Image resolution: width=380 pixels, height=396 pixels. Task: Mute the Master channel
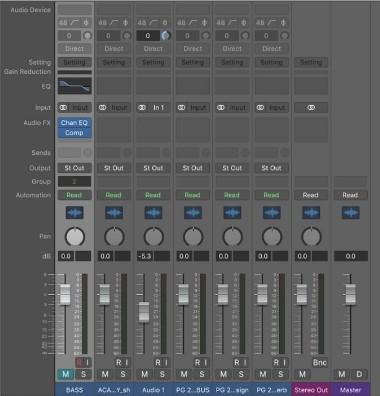pyautogui.click(x=342, y=374)
